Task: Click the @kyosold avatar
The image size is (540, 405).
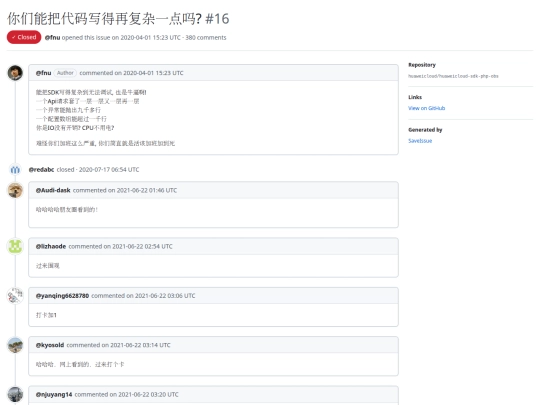Action: point(15,345)
